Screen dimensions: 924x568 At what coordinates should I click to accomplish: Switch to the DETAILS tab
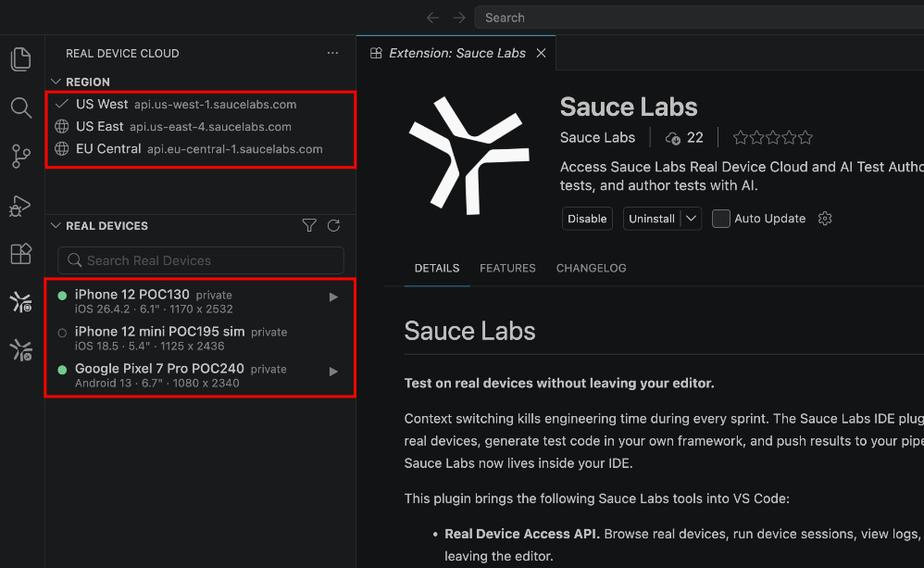tap(437, 269)
